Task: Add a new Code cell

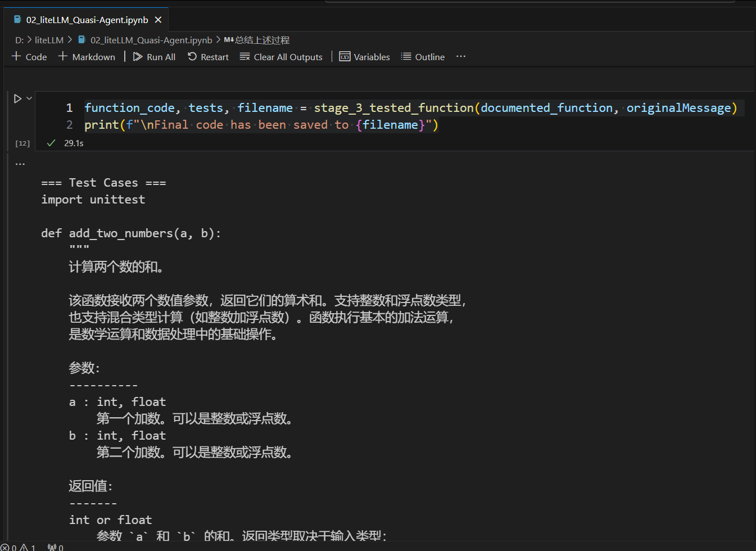Action: [x=29, y=57]
